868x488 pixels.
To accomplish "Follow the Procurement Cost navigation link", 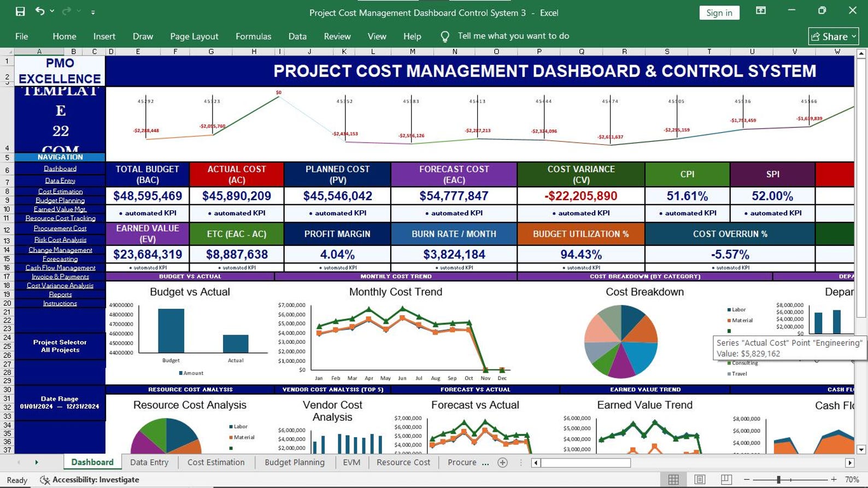I will click(x=60, y=228).
